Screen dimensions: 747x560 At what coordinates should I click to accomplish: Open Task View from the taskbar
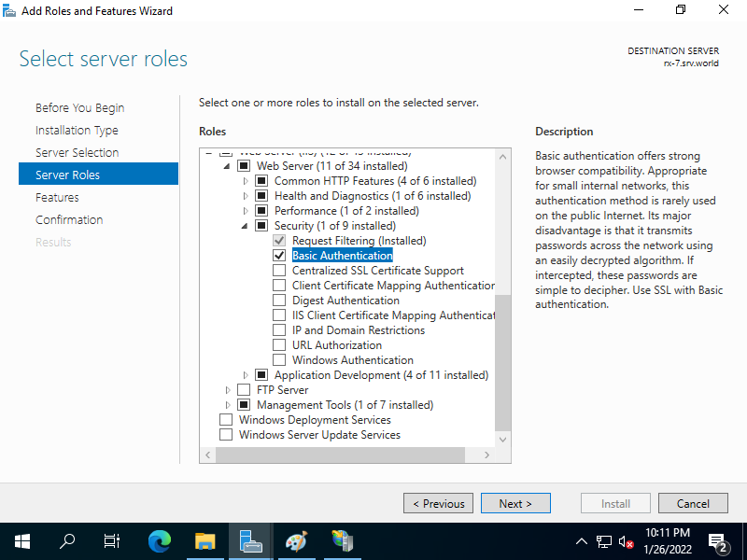point(111,541)
